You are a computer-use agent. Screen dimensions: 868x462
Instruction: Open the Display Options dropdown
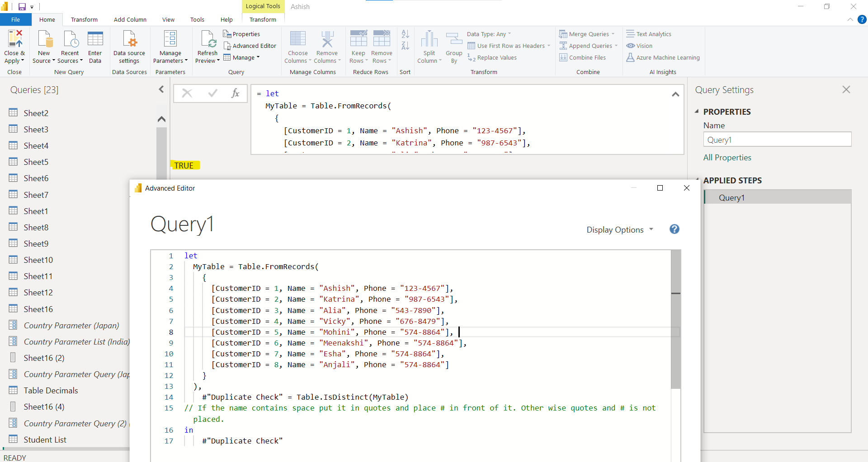click(x=620, y=229)
